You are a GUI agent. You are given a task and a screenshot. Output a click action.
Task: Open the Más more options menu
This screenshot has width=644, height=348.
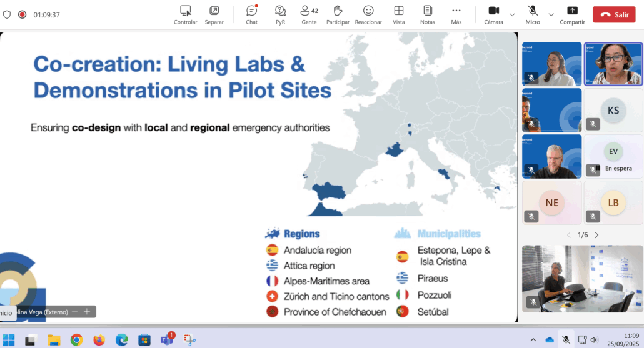[x=456, y=14]
